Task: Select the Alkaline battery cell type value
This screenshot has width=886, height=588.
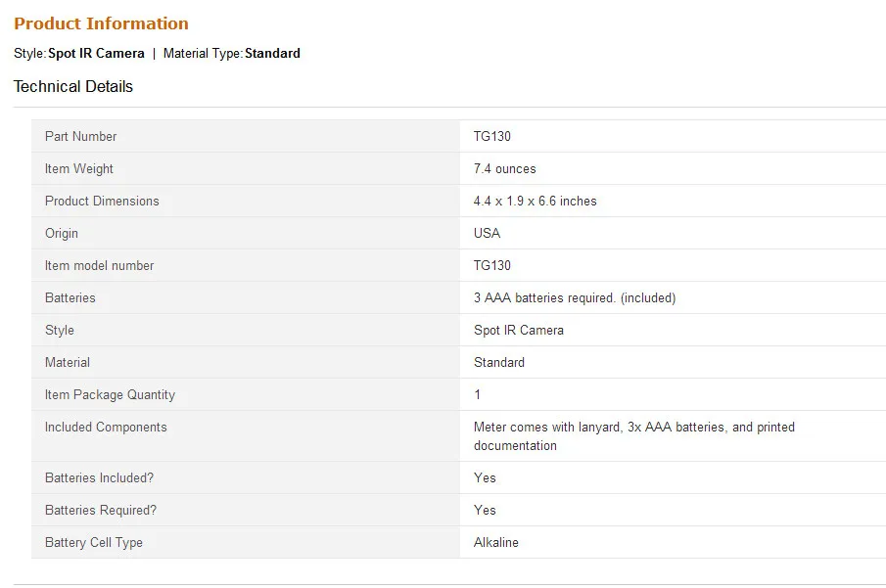Action: [x=496, y=542]
